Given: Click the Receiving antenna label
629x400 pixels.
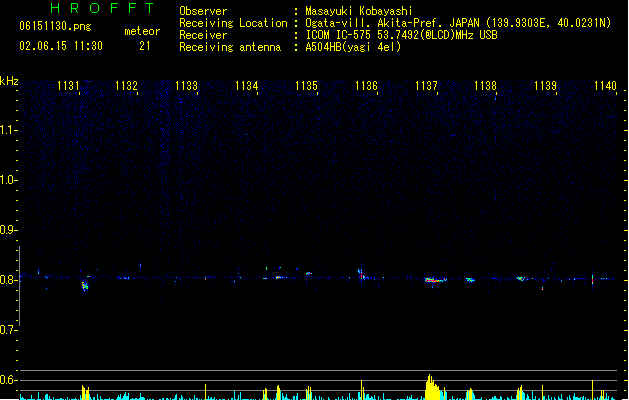Looking at the screenshot, I should click(x=230, y=47).
